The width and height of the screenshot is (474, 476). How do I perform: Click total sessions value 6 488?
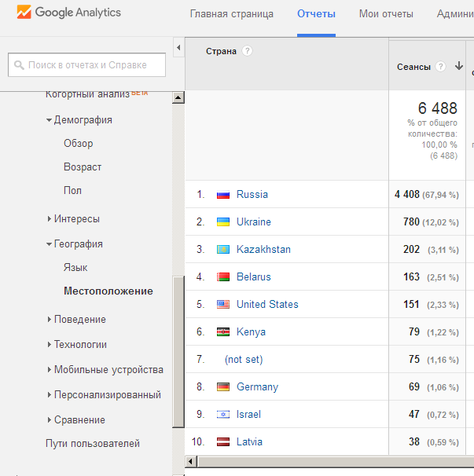(437, 108)
